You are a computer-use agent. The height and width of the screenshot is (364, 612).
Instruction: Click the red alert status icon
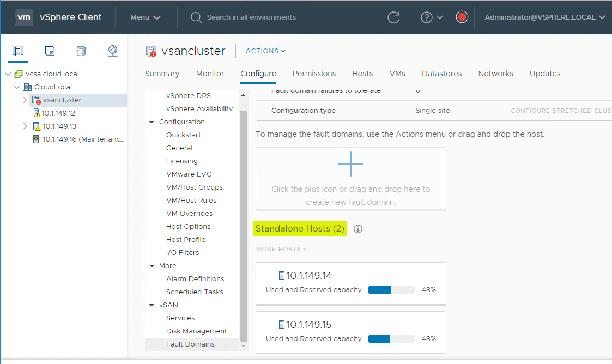click(462, 17)
